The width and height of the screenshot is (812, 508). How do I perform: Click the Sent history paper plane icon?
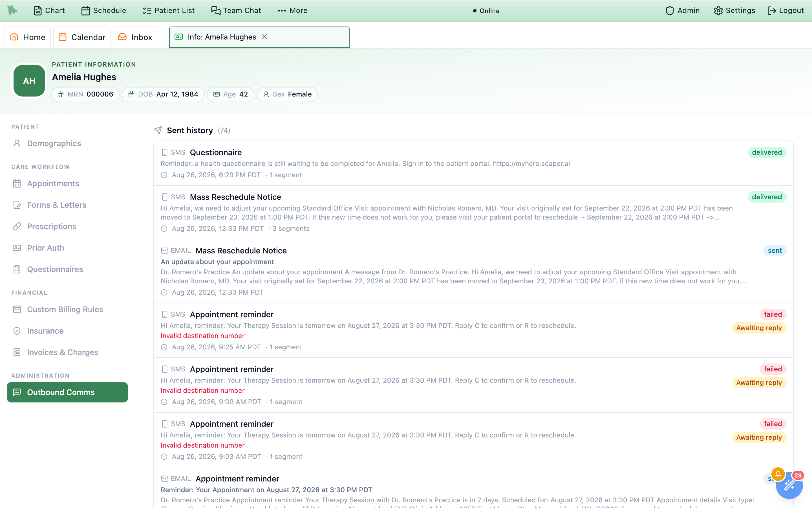[x=158, y=130]
